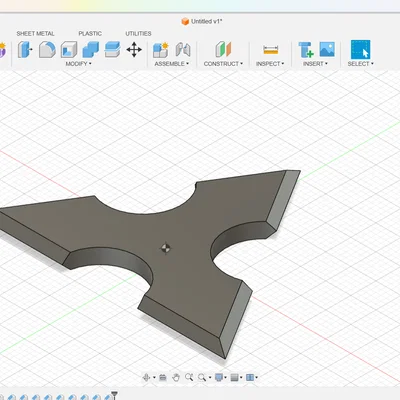The image size is (400, 400).
Task: Click the center point marker on model
Action: [166, 248]
